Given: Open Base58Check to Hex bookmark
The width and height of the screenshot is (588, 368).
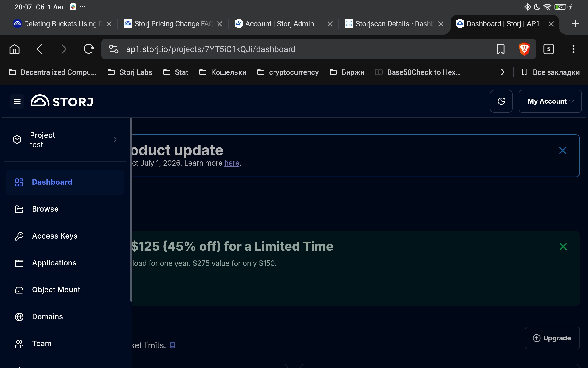Looking at the screenshot, I should point(418,72).
